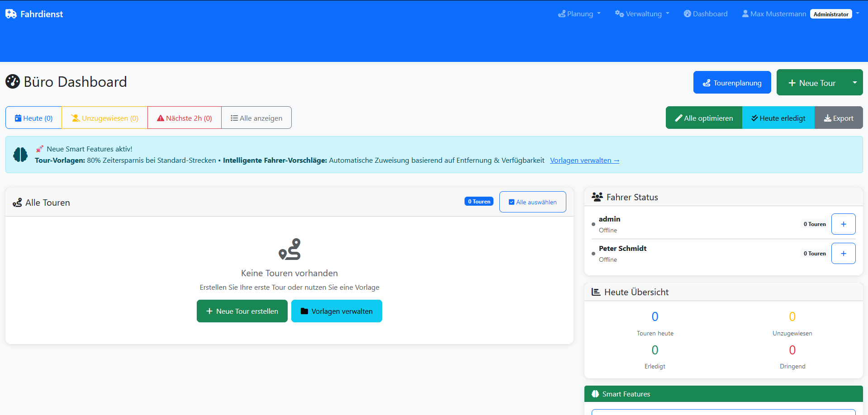Click the Neue Tour erstellen button

pyautogui.click(x=242, y=311)
